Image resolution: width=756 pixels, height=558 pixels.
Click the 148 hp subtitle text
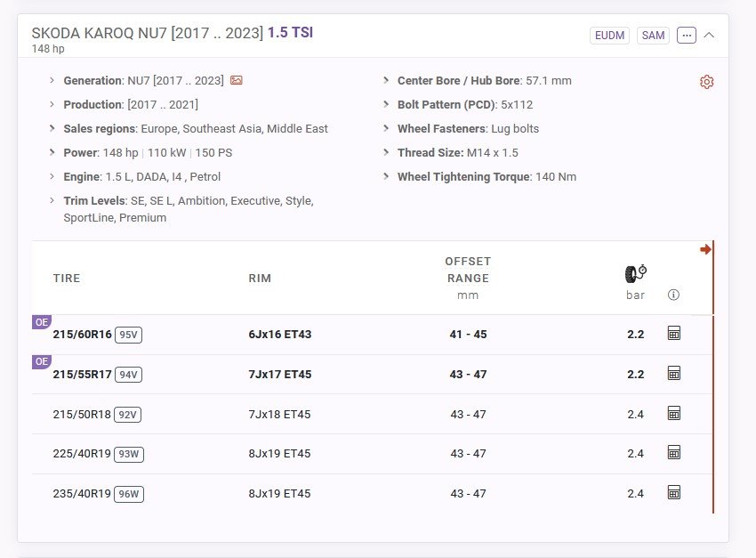pyautogui.click(x=48, y=49)
